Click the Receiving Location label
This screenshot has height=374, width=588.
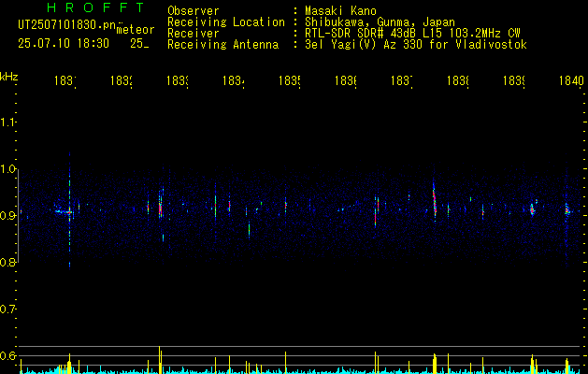(226, 22)
